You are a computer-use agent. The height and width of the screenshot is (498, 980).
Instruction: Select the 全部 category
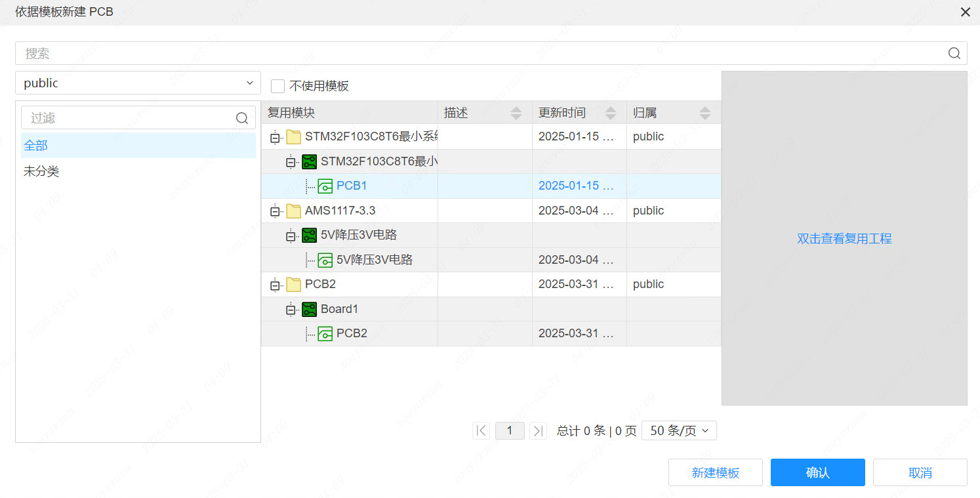[35, 146]
